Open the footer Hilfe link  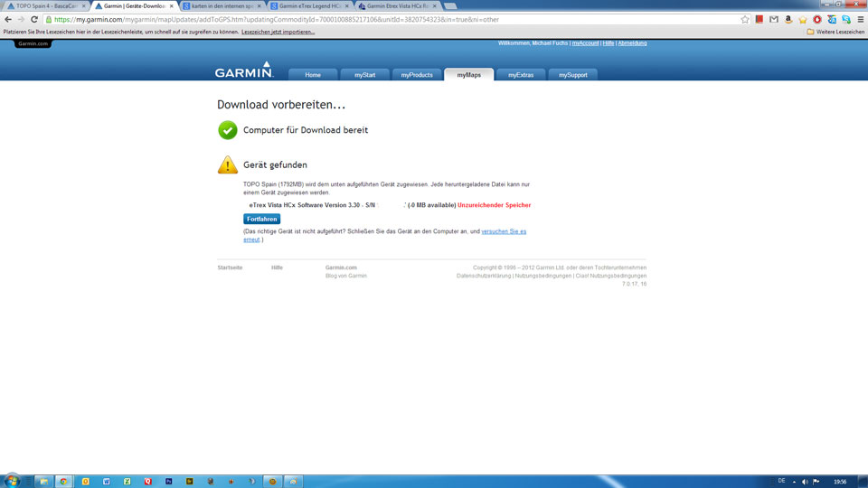point(277,267)
